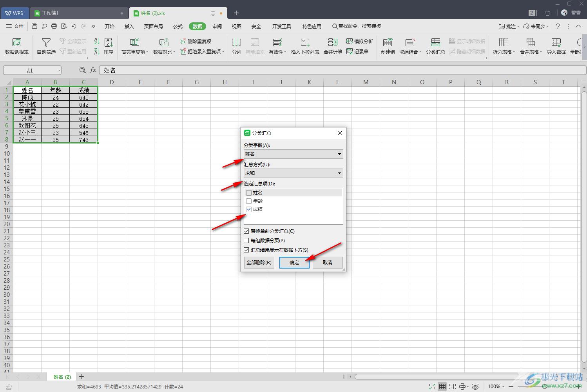
Task: Click the fullscreen icon in status bar
Action: (x=432, y=387)
